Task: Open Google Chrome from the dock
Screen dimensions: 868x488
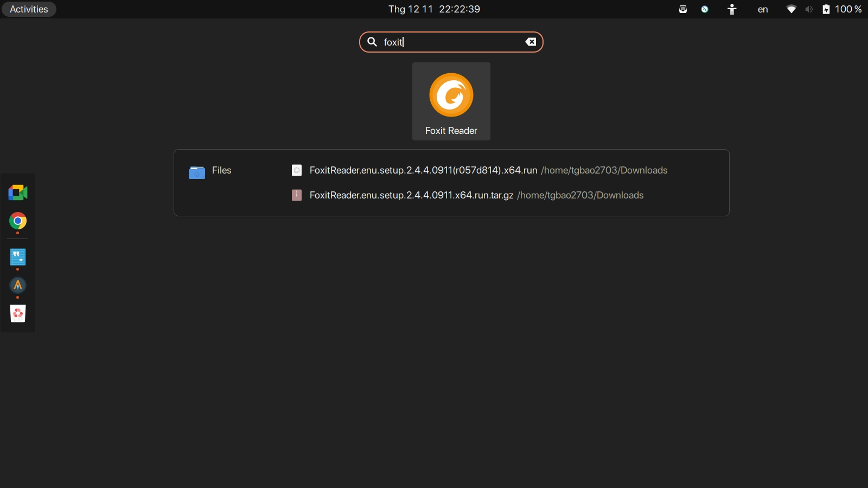Action: click(x=18, y=221)
